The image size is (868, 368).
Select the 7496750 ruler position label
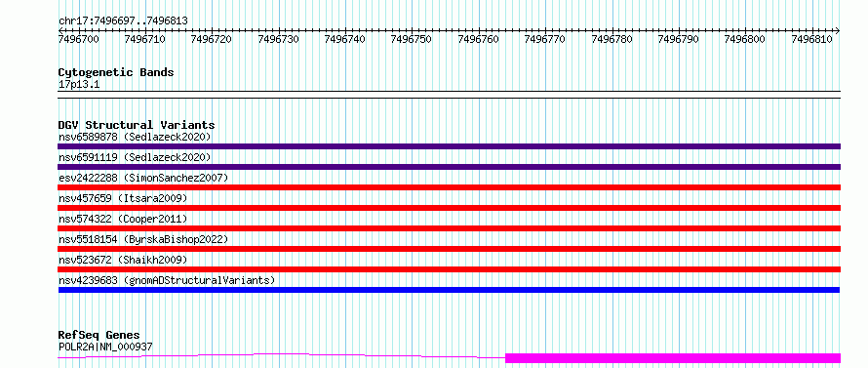[x=412, y=39]
